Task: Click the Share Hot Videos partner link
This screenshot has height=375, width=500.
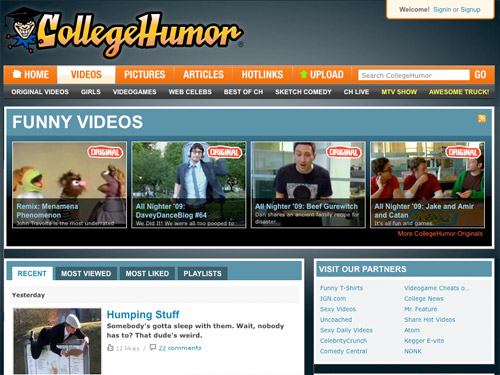Action: tap(429, 320)
